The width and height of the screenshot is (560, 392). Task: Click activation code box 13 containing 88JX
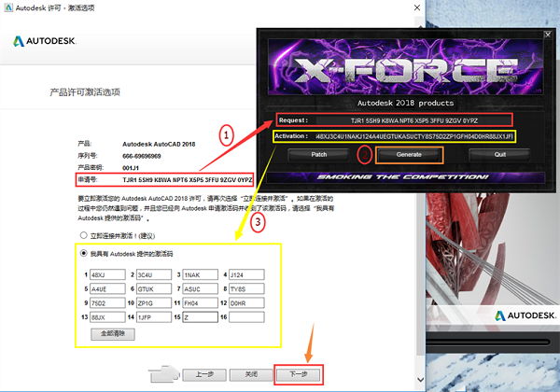coord(106,317)
